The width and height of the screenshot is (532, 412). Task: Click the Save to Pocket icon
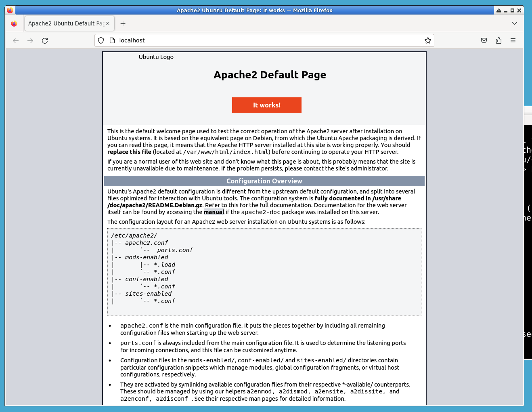coord(484,40)
